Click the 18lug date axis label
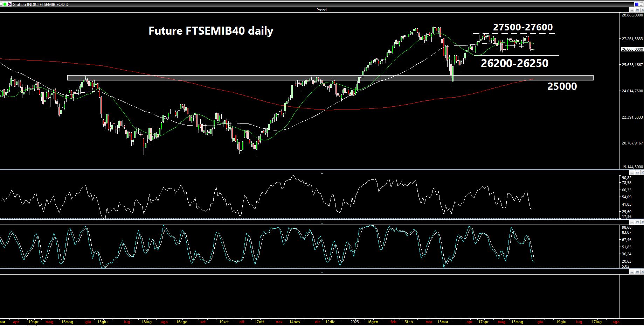Viewport: 644px width, 326px height. [x=146, y=322]
